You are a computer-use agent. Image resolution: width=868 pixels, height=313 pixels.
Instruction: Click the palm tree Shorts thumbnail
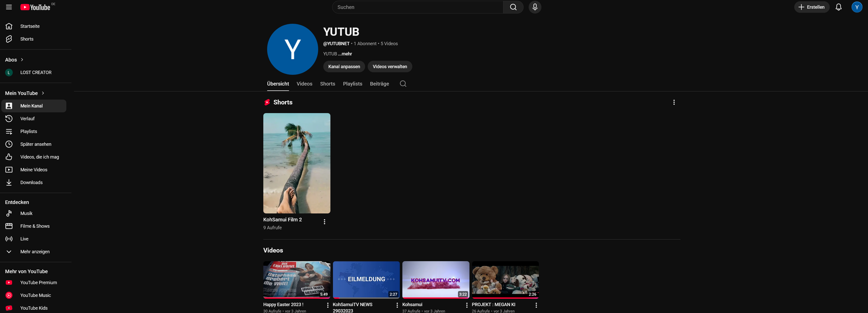click(296, 163)
